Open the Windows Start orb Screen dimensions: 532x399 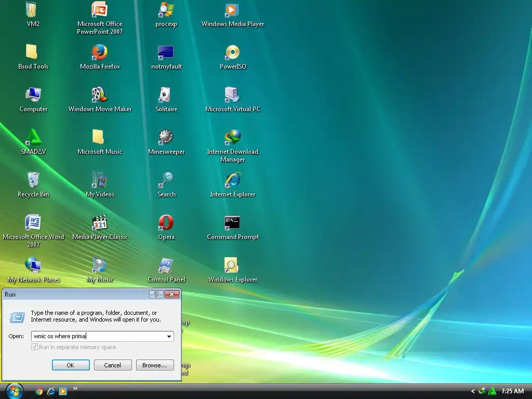coord(14,391)
